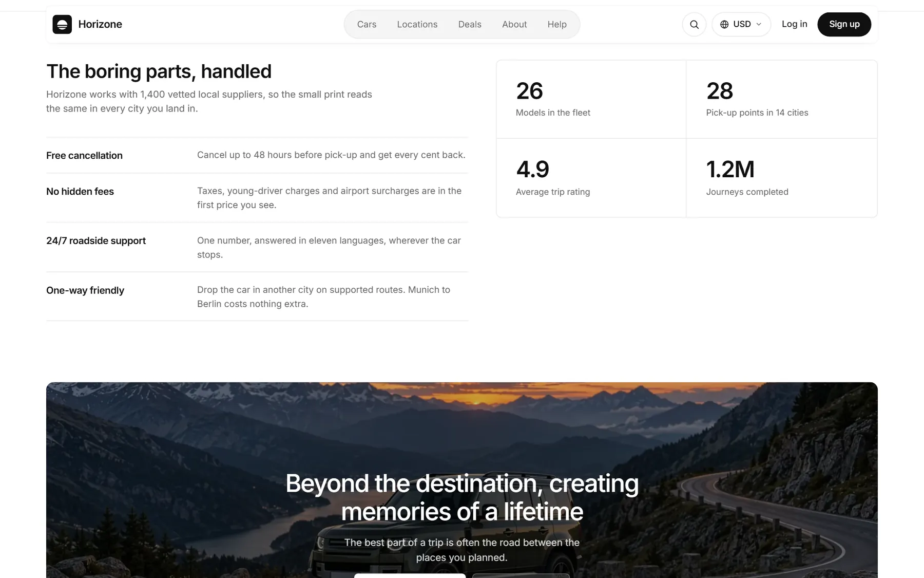Click the 'Journeys completed' label
This screenshot has height=578, width=924.
click(x=747, y=192)
